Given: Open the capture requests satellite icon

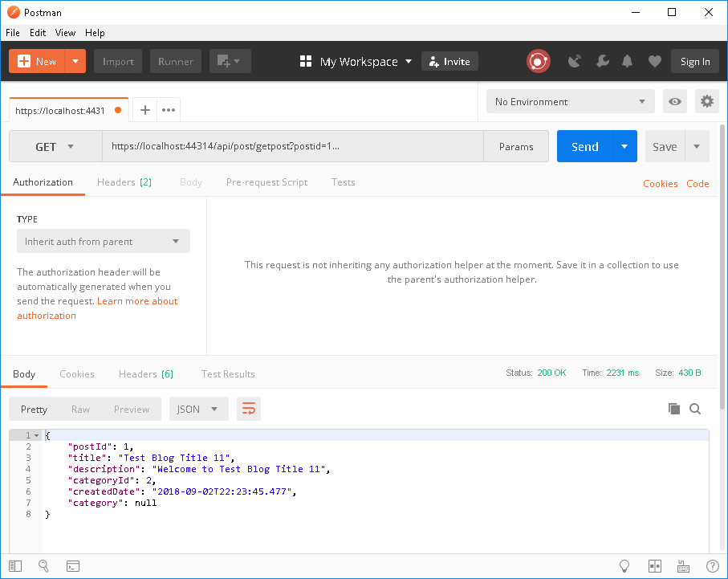Looking at the screenshot, I should click(x=575, y=61).
